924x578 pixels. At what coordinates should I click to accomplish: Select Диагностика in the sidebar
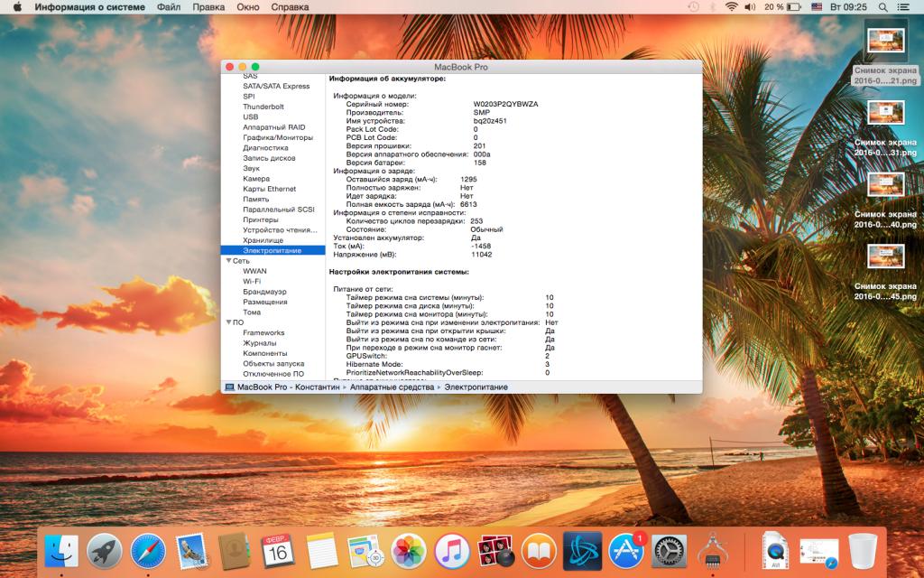pyautogui.click(x=266, y=148)
